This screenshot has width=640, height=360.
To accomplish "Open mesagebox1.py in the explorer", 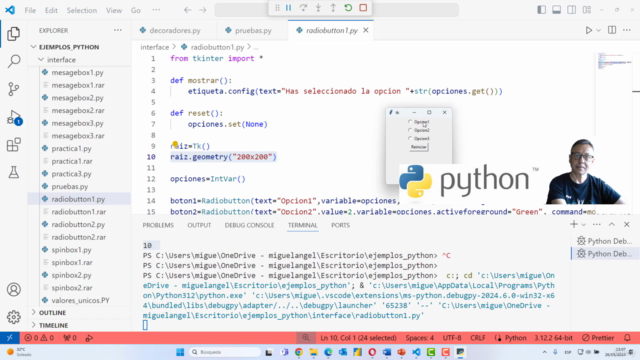I will [x=77, y=72].
